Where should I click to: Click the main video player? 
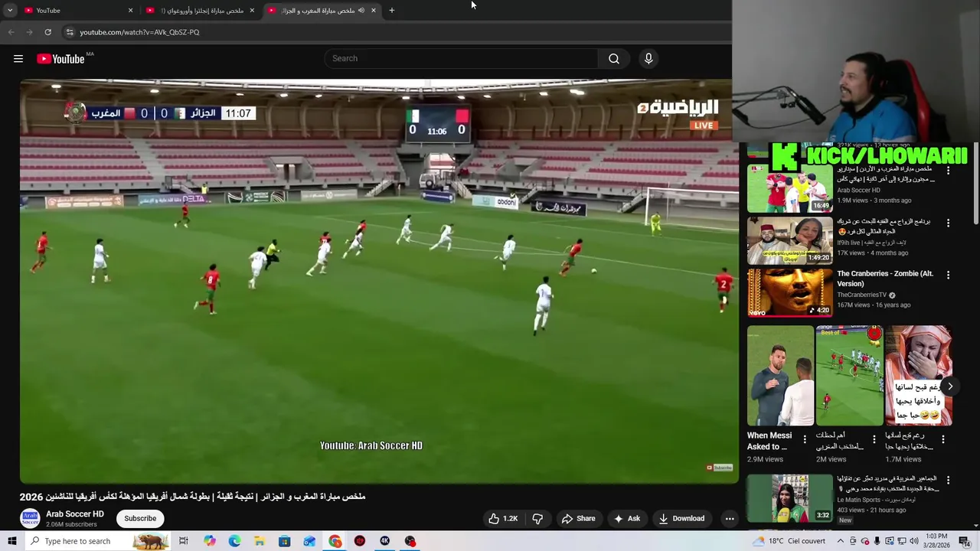pos(379,281)
